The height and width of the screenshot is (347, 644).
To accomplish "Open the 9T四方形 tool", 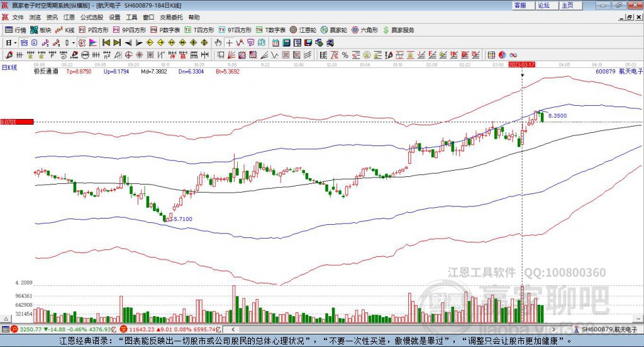I will 235,30.
